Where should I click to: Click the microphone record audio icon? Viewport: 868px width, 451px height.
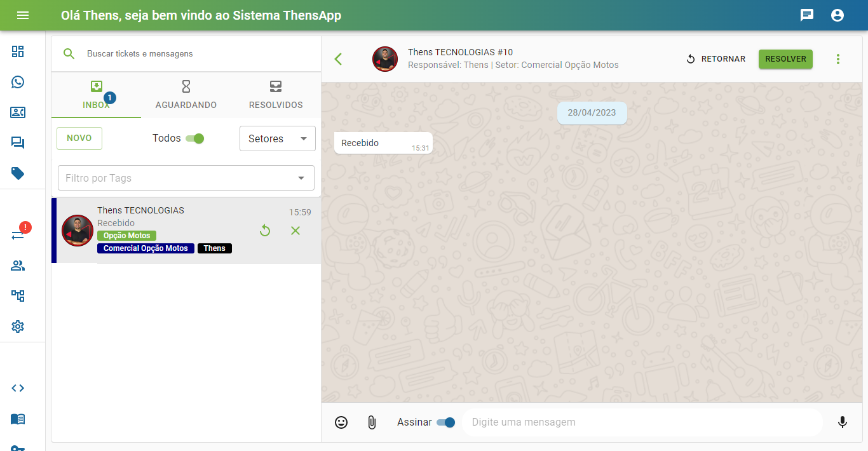(x=842, y=422)
